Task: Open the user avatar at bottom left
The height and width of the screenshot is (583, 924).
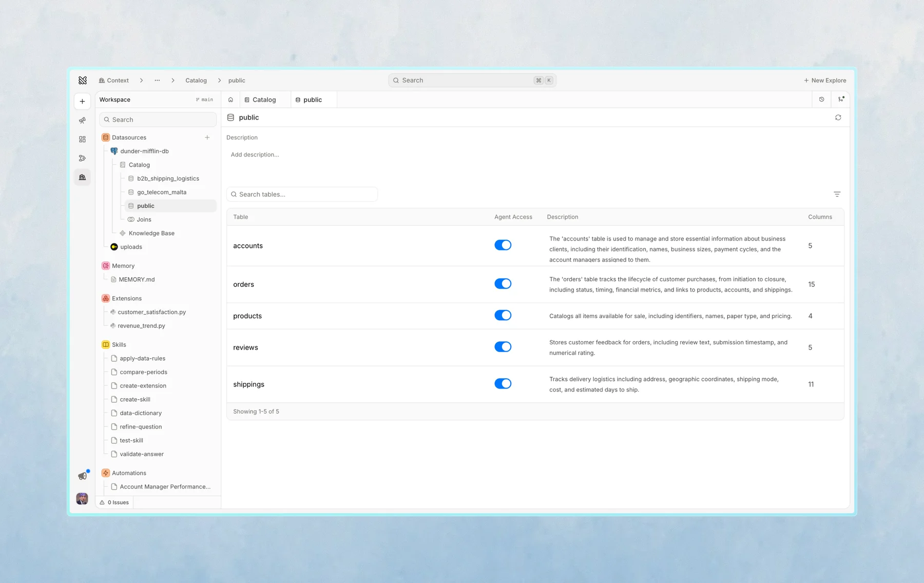Action: pyautogui.click(x=82, y=498)
